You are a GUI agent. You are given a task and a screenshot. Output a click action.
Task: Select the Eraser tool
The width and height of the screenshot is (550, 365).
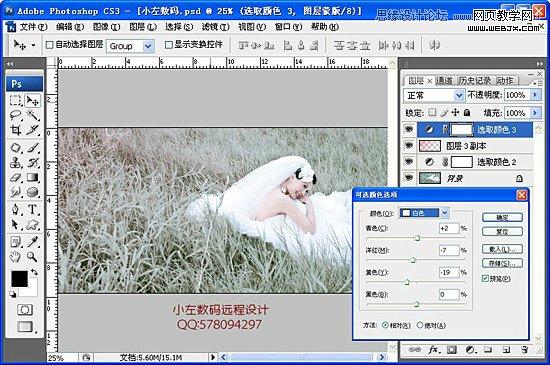click(x=15, y=177)
